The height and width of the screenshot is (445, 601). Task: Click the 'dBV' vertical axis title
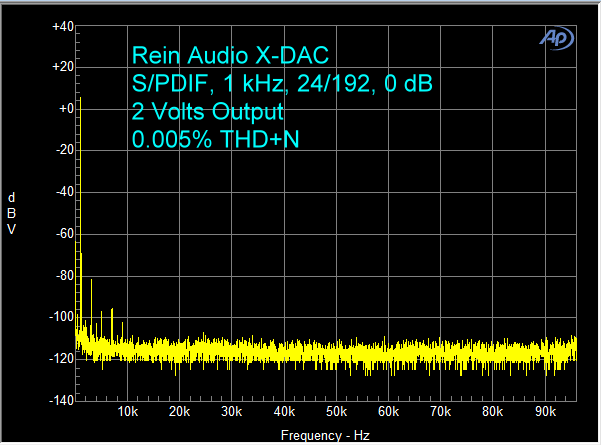(11, 213)
